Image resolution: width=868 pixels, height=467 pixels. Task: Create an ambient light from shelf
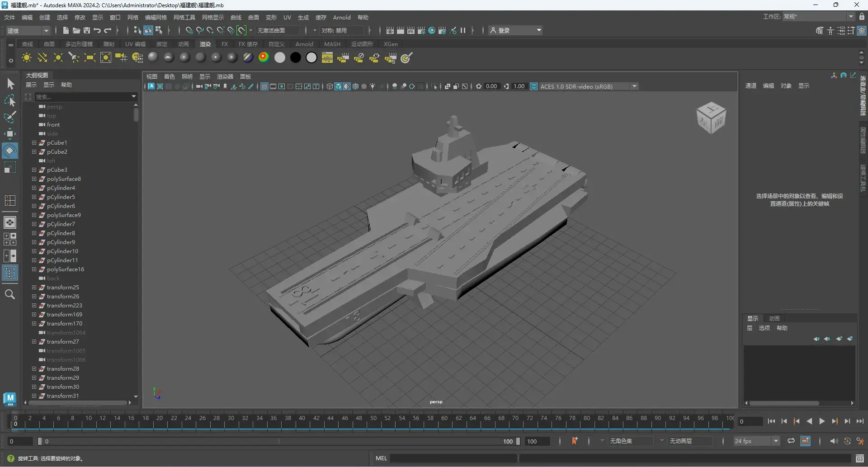coord(27,58)
